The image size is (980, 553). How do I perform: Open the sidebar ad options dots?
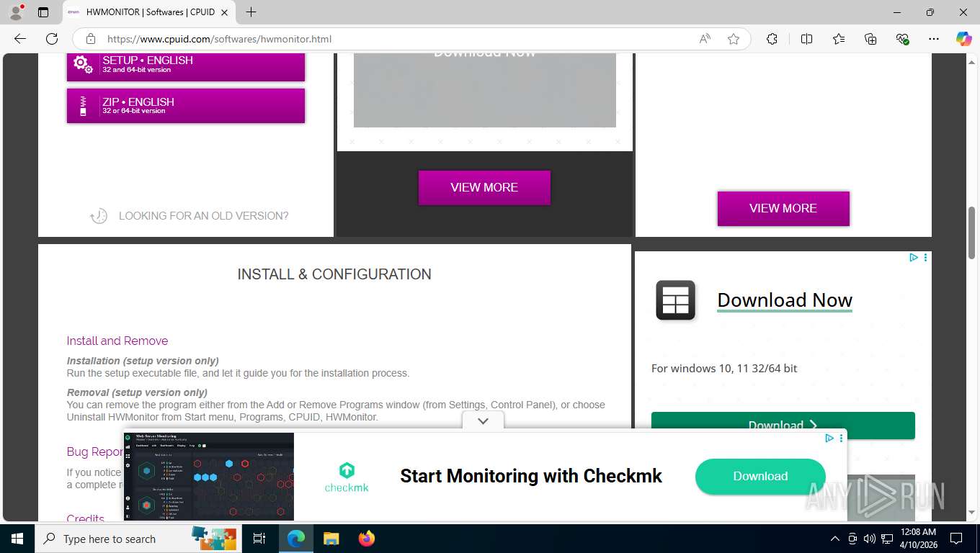tap(925, 257)
